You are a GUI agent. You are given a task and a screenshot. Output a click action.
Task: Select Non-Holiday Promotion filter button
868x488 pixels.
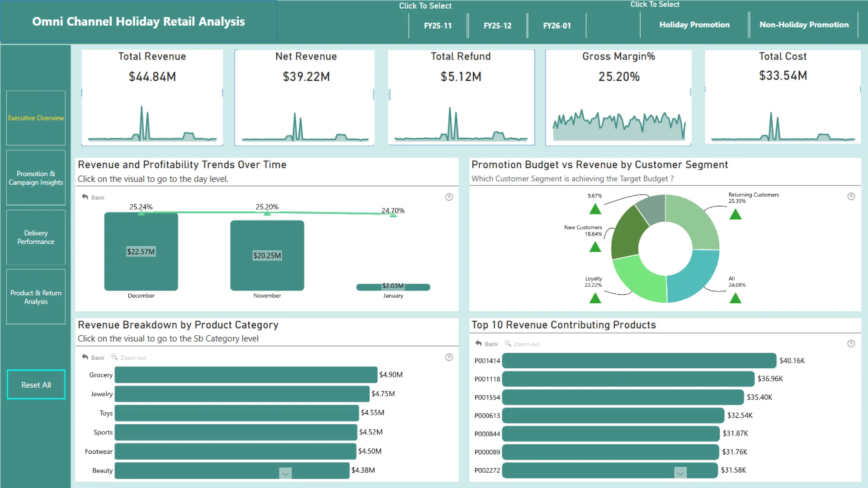pyautogui.click(x=804, y=25)
